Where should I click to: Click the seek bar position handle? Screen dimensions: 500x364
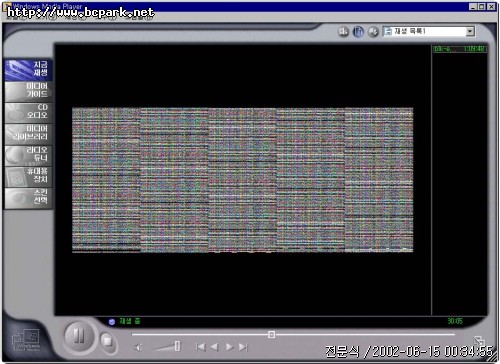point(271,334)
